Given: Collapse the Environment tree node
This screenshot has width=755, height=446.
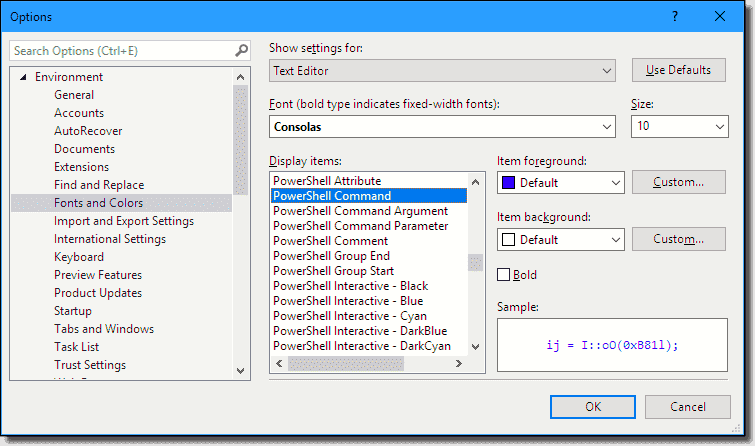Looking at the screenshot, I should pos(23,77).
